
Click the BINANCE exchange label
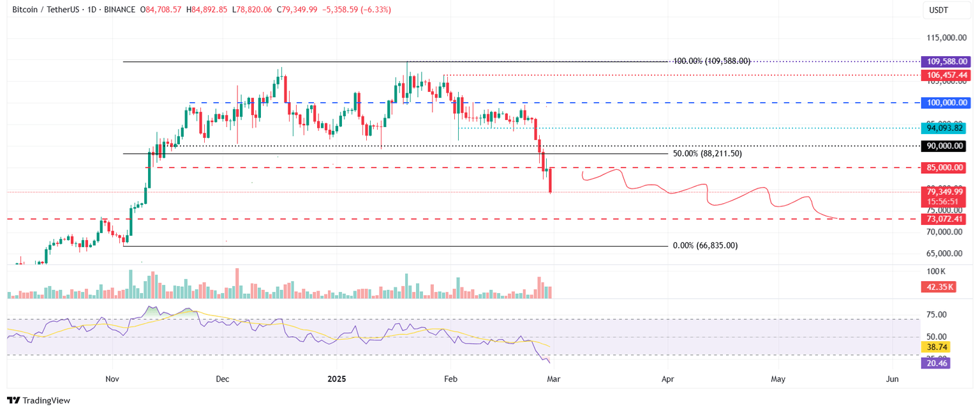click(x=119, y=10)
